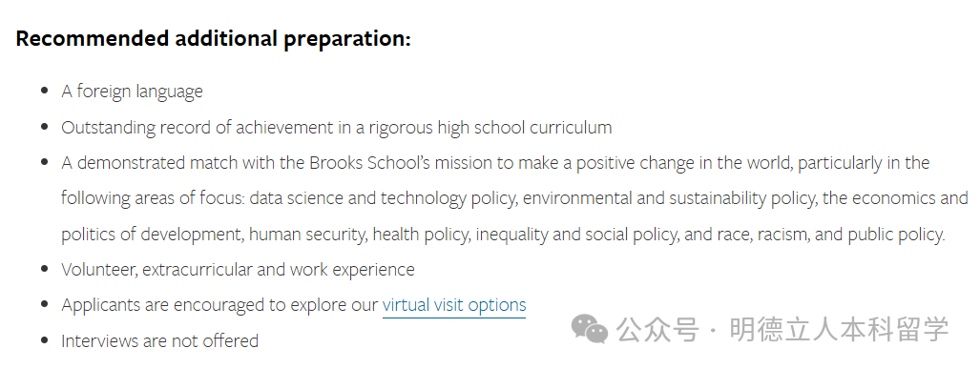Click the 公众号 · 明德立人本科留学 watermark text
980x369 pixels.
point(782,330)
